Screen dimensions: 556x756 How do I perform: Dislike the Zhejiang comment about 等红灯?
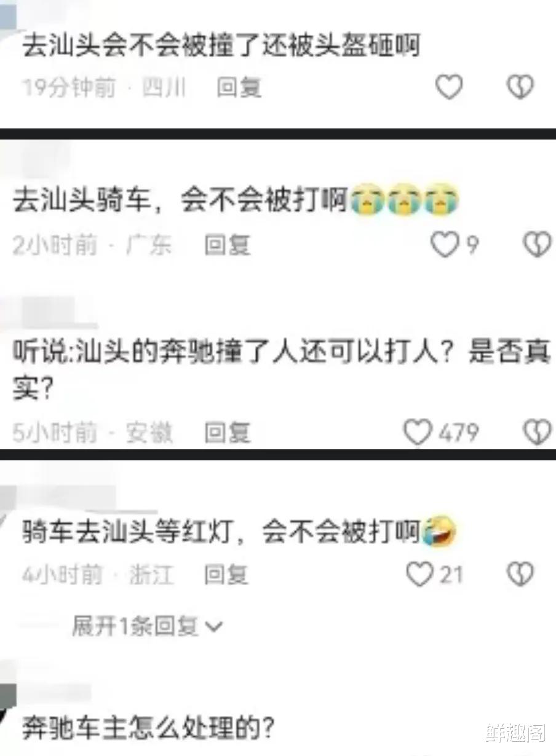pyautogui.click(x=520, y=575)
